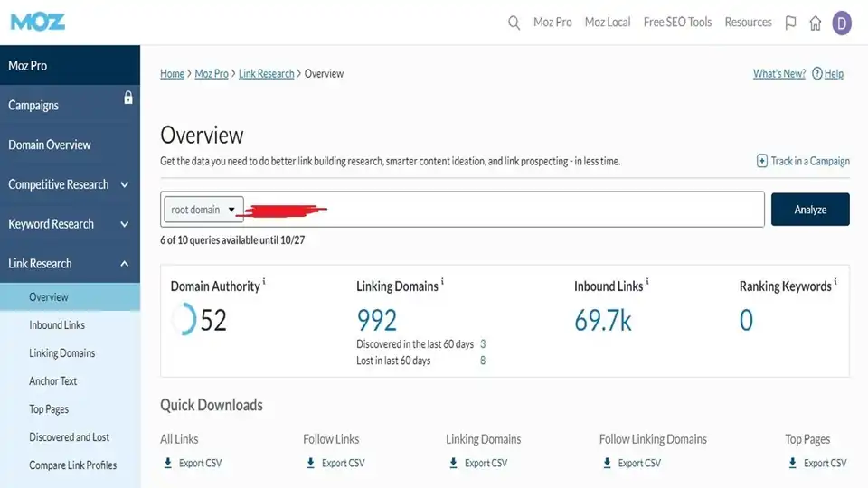
Task: Click Home breadcrumb link
Action: [172, 73]
